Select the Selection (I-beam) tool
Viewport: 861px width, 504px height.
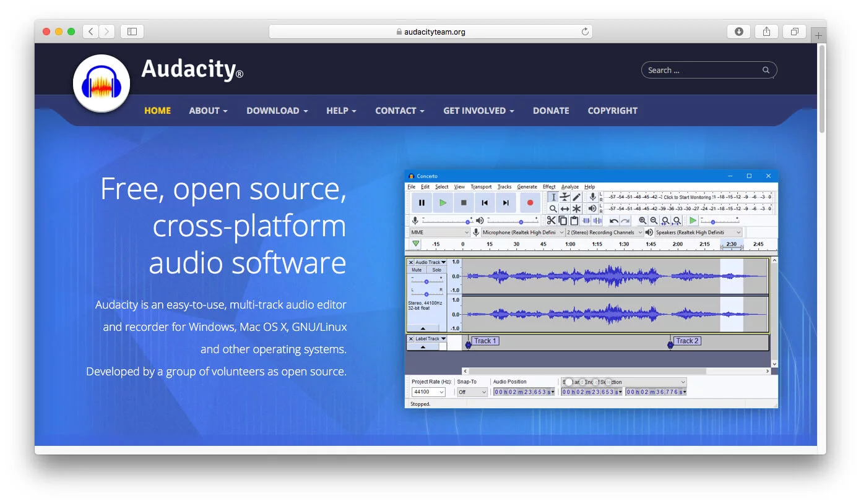[553, 197]
